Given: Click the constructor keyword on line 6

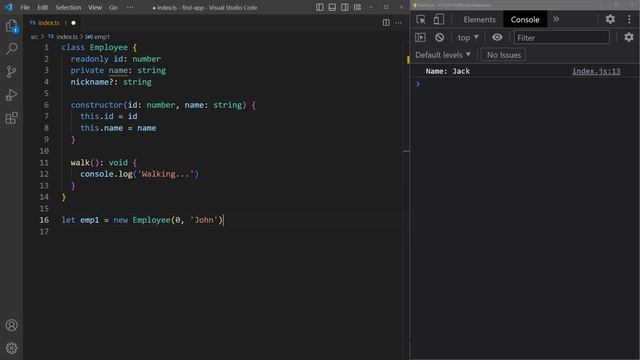Looking at the screenshot, I should point(97,105).
